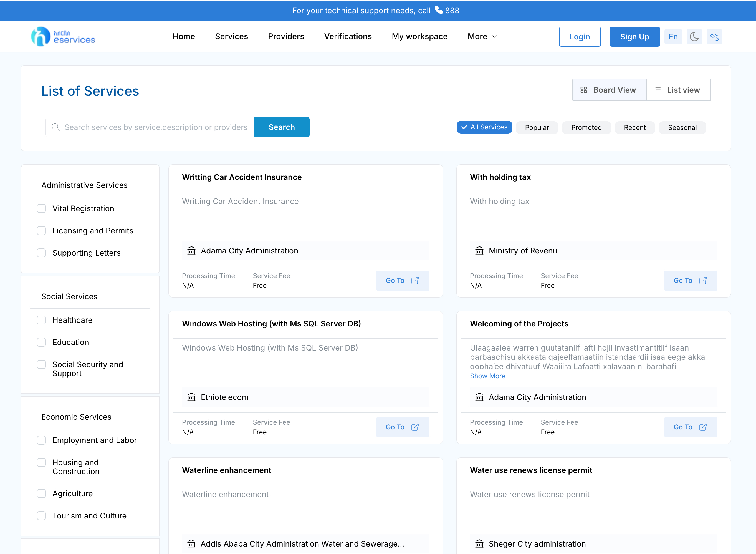The width and height of the screenshot is (756, 554).
Task: Check the Vital Registration checkbox
Action: click(41, 209)
